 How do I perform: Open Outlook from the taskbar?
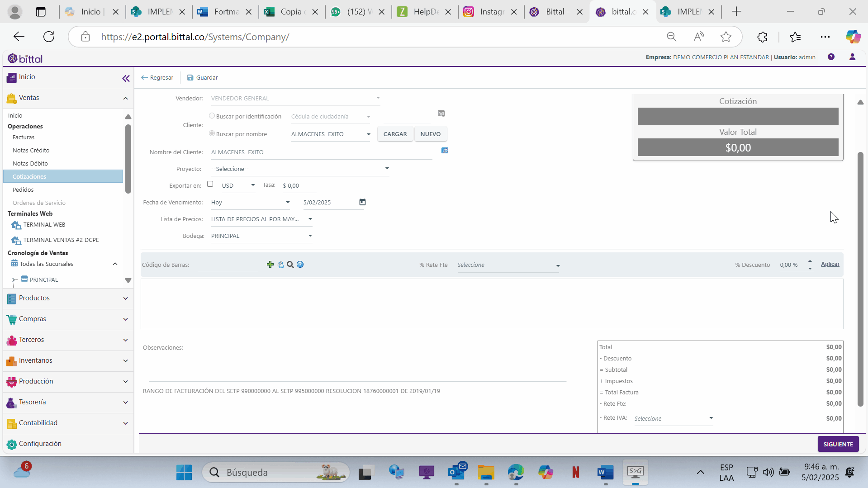click(457, 473)
